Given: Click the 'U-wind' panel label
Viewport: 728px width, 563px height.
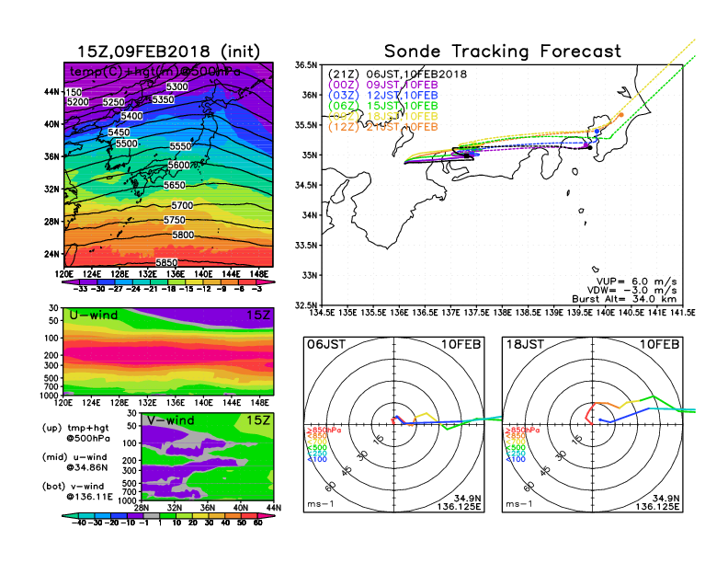Looking at the screenshot, I should (x=94, y=316).
